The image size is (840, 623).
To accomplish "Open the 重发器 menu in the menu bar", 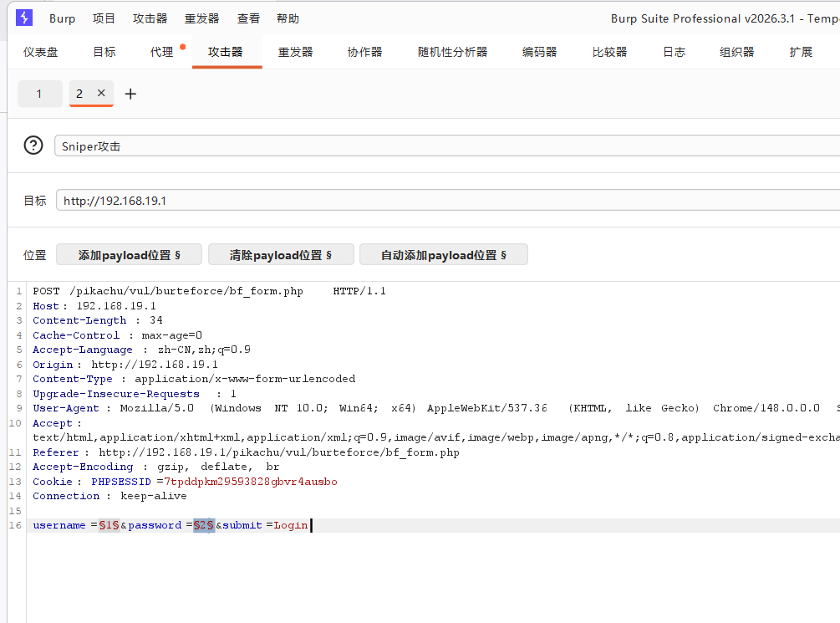I will click(x=202, y=18).
